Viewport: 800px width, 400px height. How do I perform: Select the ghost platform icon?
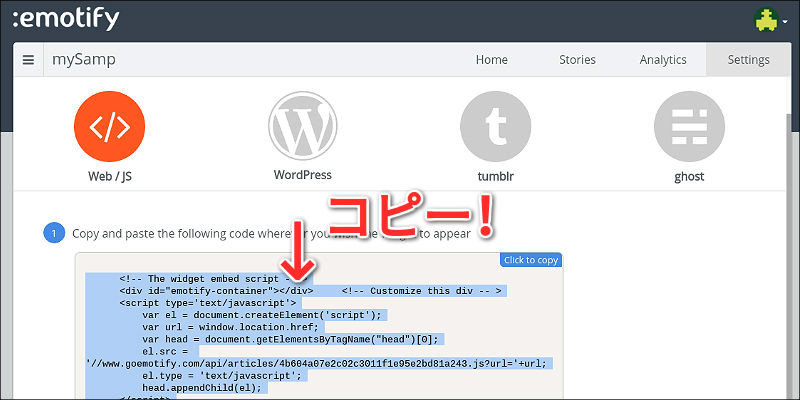point(689,127)
